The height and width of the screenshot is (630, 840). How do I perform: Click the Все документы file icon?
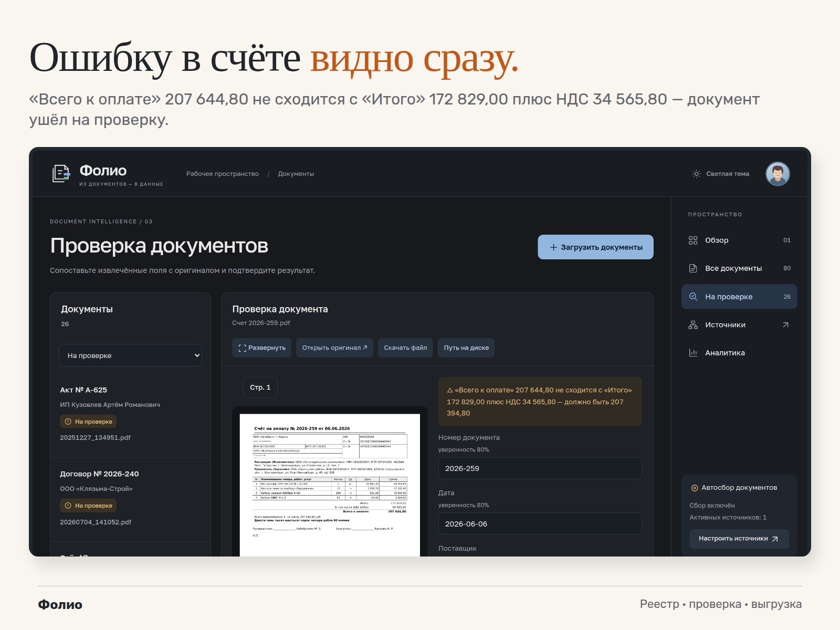pos(693,268)
